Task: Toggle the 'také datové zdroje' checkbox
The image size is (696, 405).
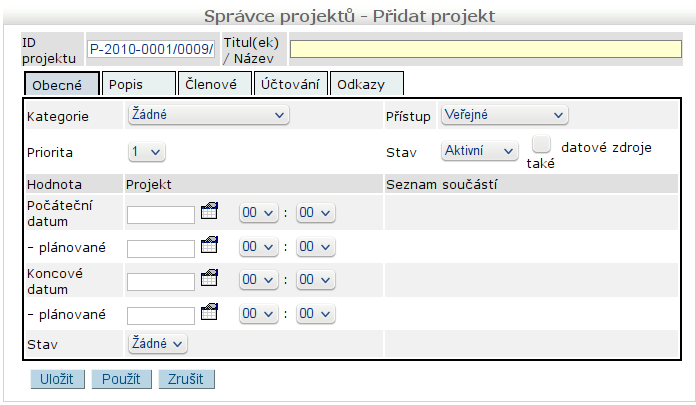Action: tap(541, 144)
